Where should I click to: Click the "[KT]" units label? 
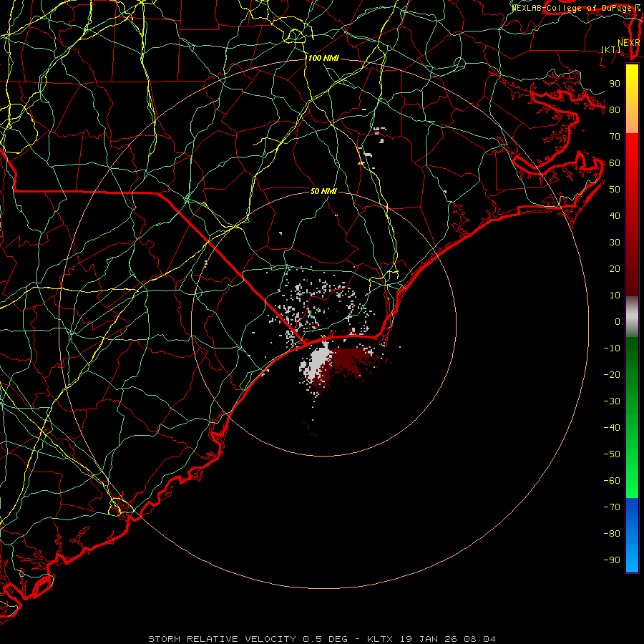[611, 49]
